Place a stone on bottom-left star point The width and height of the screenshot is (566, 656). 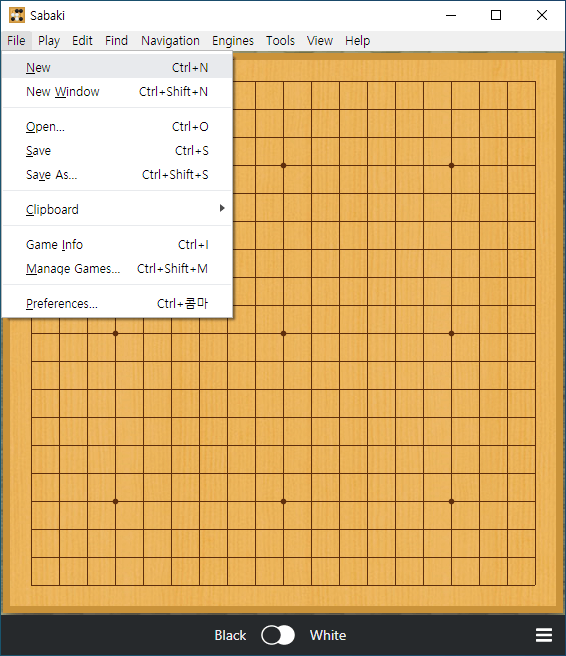(x=115, y=501)
